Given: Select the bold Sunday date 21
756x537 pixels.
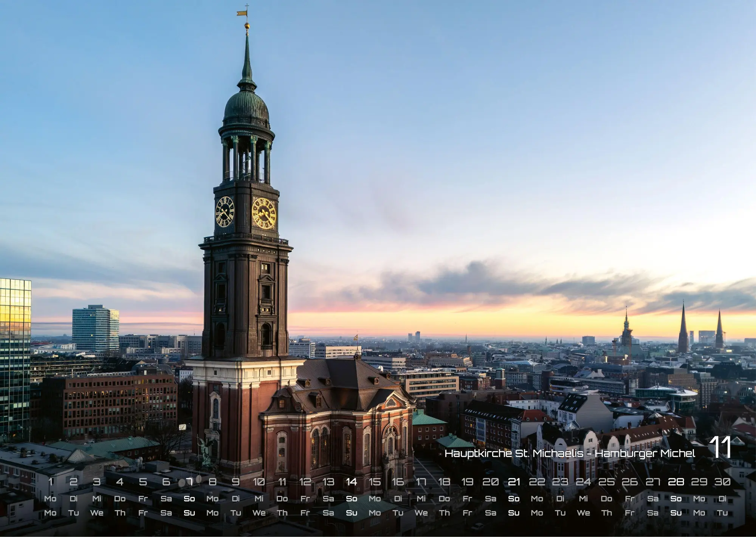Looking at the screenshot, I should pos(514,482).
